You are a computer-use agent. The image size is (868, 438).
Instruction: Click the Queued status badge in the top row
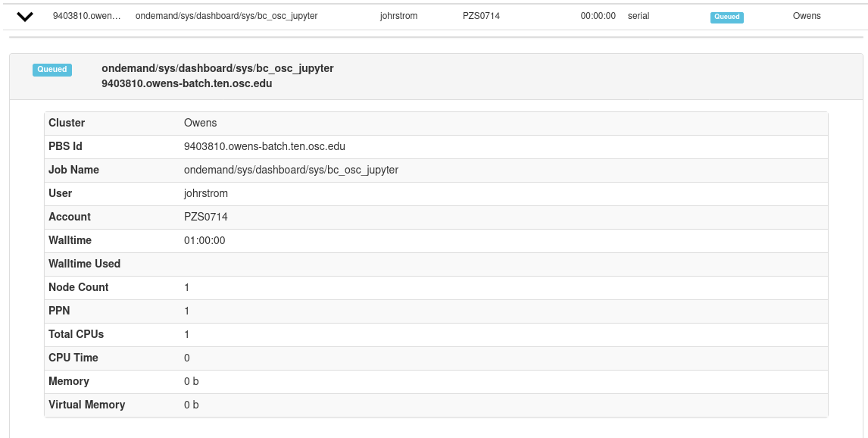pyautogui.click(x=726, y=17)
